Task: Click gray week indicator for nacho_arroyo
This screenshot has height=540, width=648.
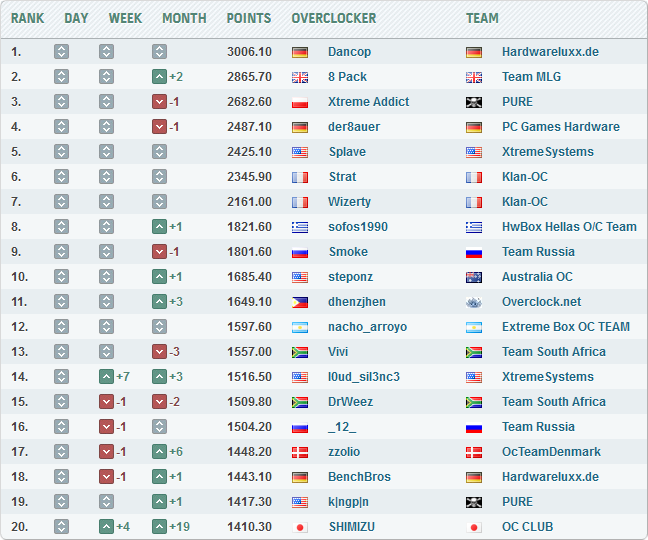Action: [x=106, y=327]
